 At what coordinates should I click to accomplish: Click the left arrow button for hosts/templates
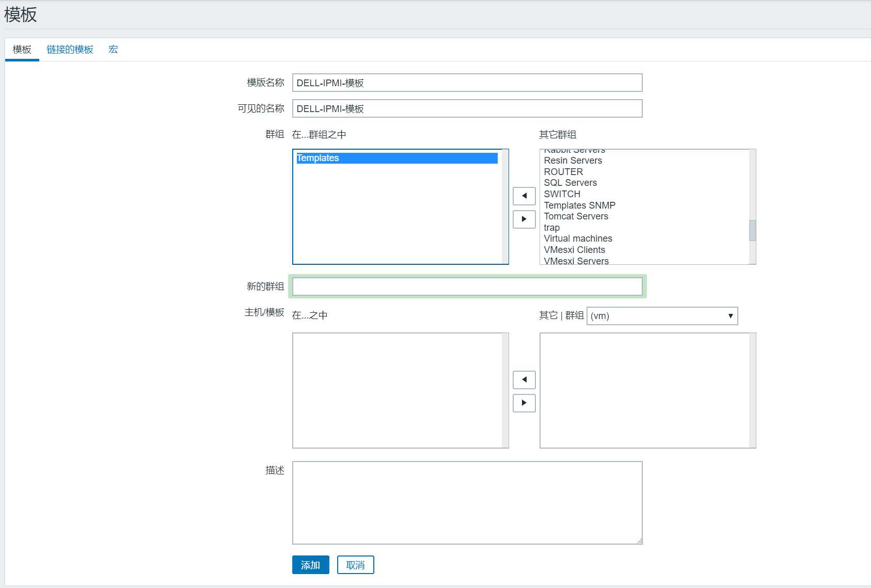coord(524,379)
